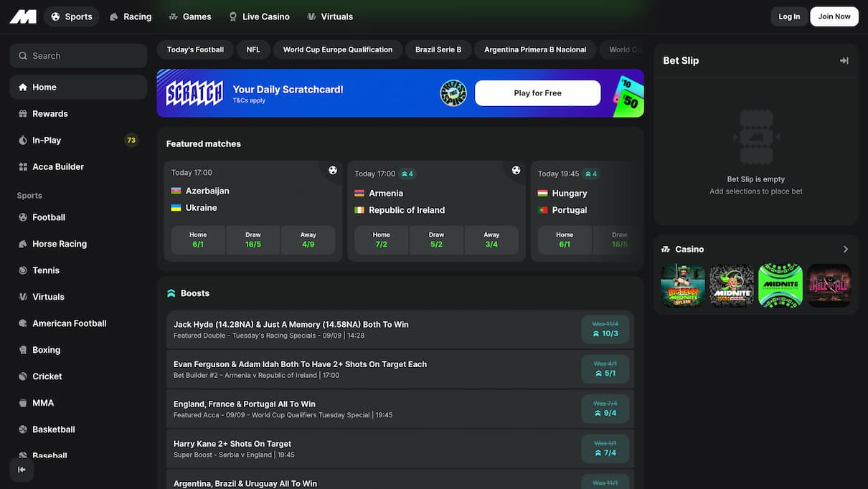Click football icon on Azerbaijan match card
This screenshot has height=489, width=868.
(x=333, y=170)
